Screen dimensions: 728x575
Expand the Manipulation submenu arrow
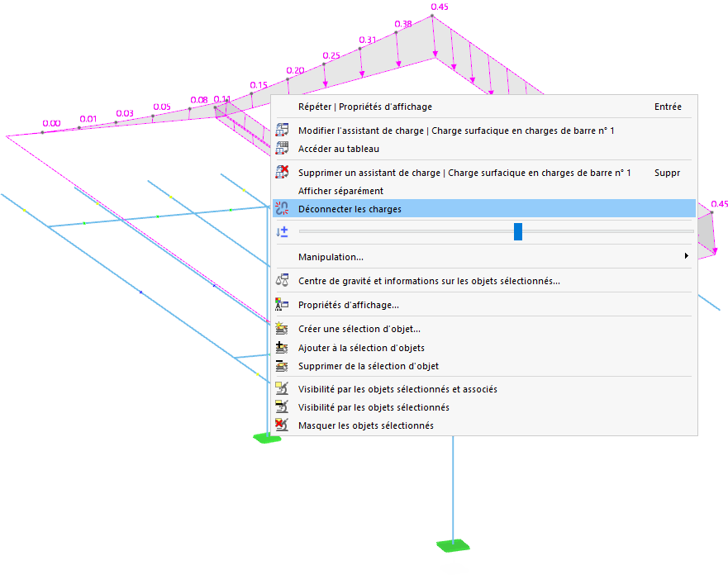click(x=686, y=256)
